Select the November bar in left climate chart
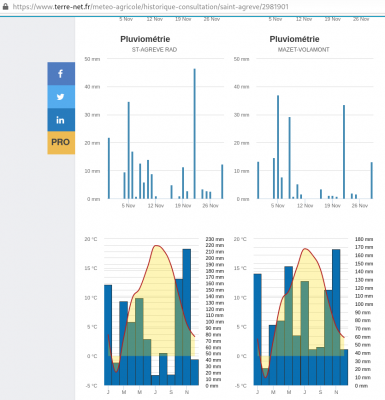Viewport: 385px width, 400px height. [187, 317]
